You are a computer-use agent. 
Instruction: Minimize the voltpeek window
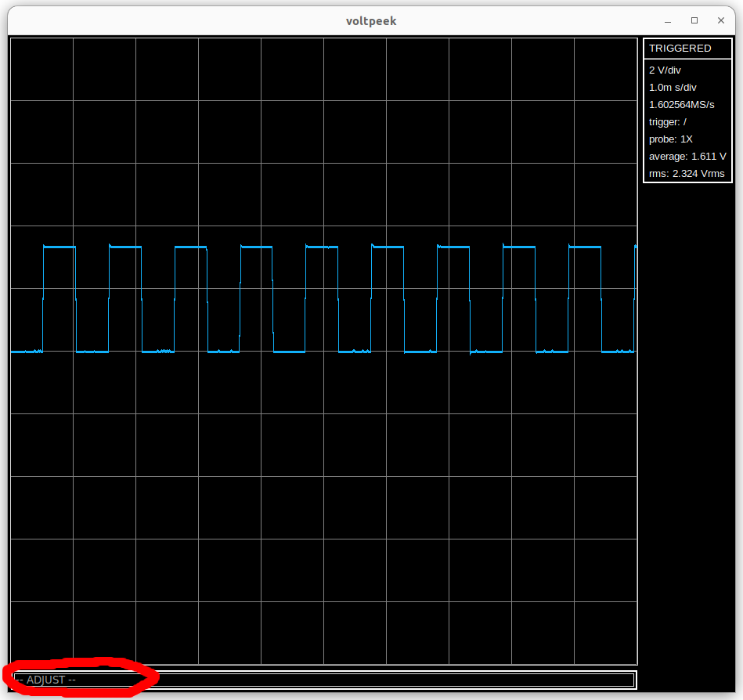(668, 20)
